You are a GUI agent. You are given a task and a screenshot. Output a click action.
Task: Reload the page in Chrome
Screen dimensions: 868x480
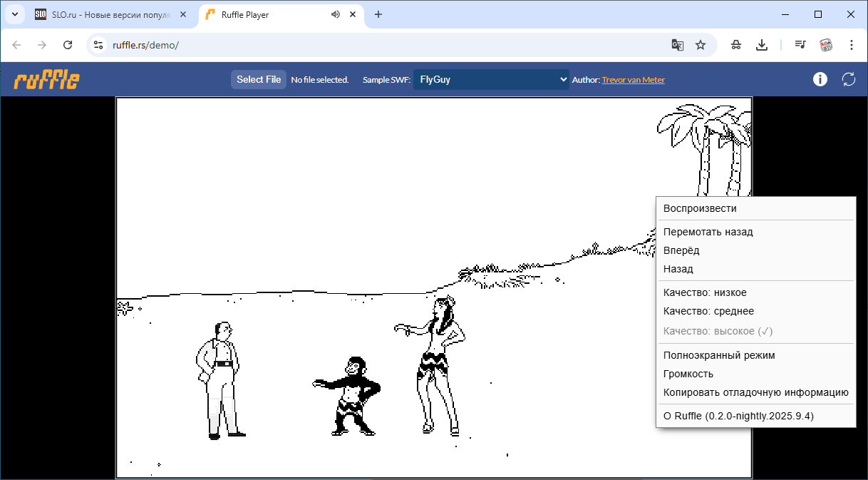point(68,45)
